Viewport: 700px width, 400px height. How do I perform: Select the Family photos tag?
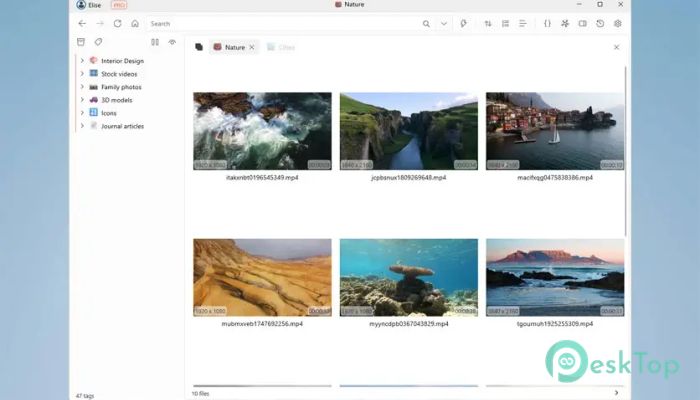point(120,87)
